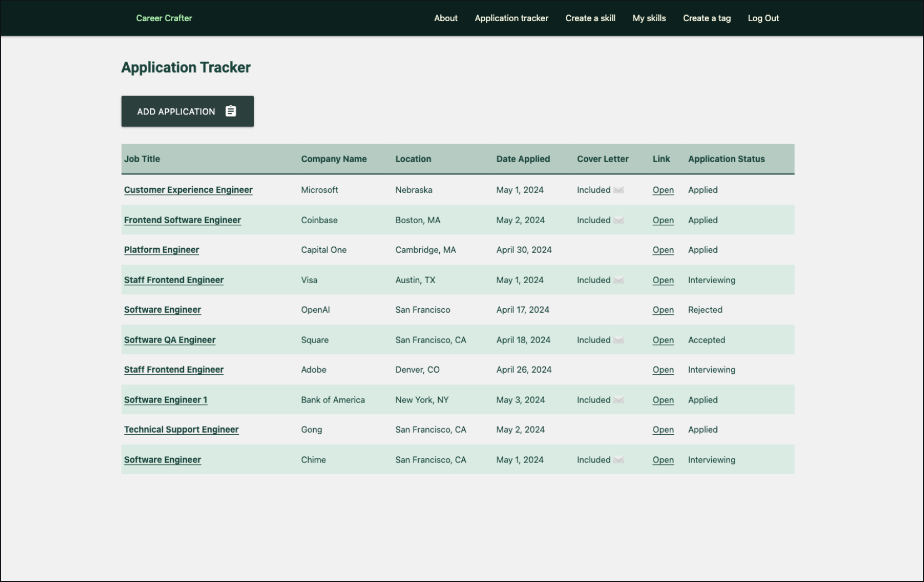Click envelope icon in Visa row
924x582 pixels.
click(x=619, y=280)
